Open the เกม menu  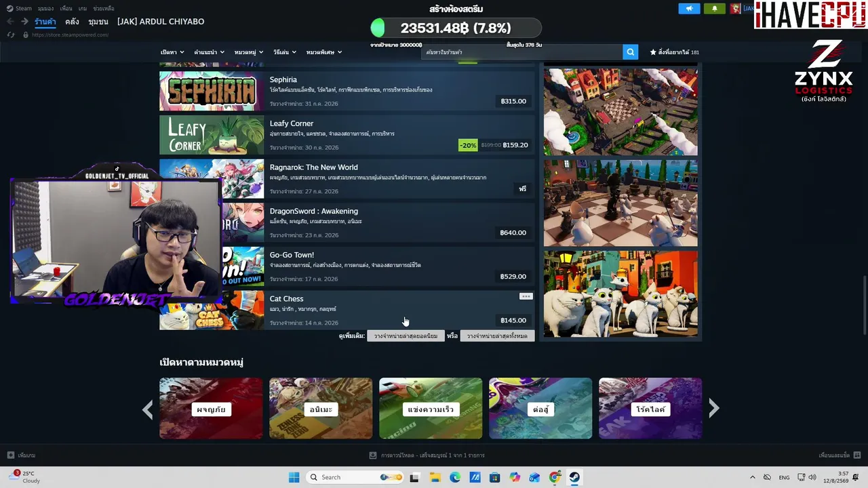click(x=83, y=8)
